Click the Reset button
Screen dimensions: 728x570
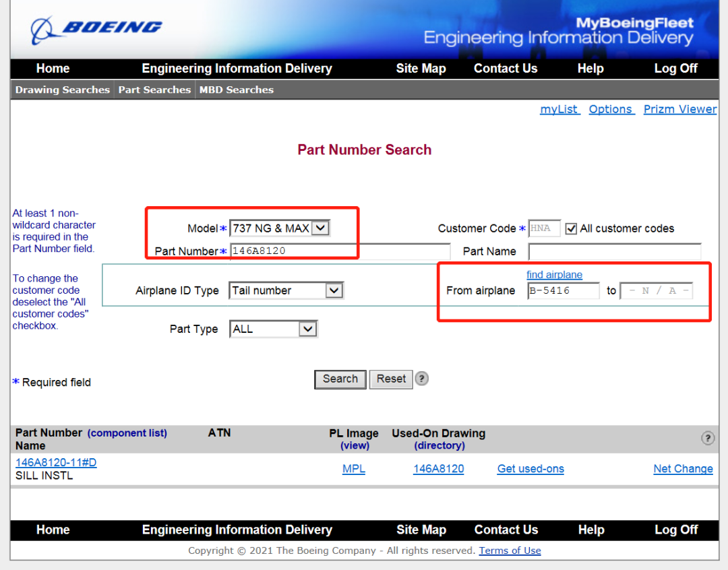[x=391, y=379]
